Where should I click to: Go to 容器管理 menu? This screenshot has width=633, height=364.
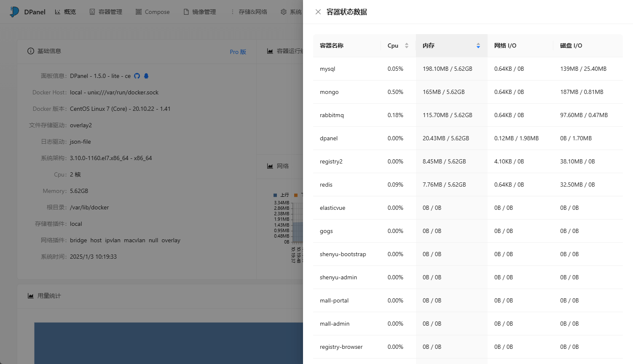click(x=106, y=12)
